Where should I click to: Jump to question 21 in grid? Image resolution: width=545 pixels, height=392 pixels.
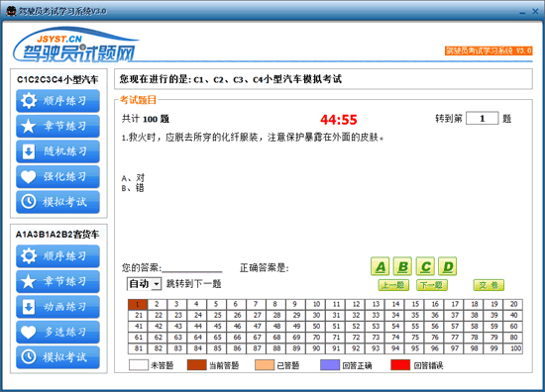pyautogui.click(x=138, y=315)
